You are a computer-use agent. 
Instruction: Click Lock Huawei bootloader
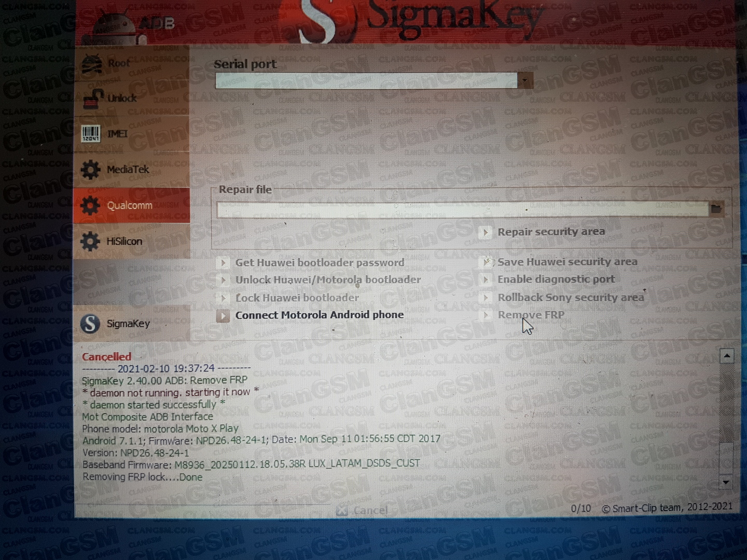[297, 298]
